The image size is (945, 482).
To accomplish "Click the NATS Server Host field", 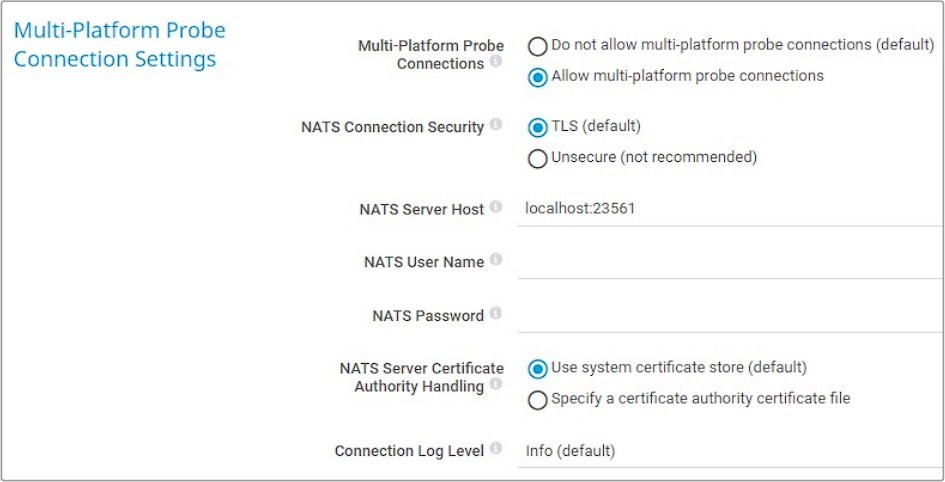I will click(728, 209).
